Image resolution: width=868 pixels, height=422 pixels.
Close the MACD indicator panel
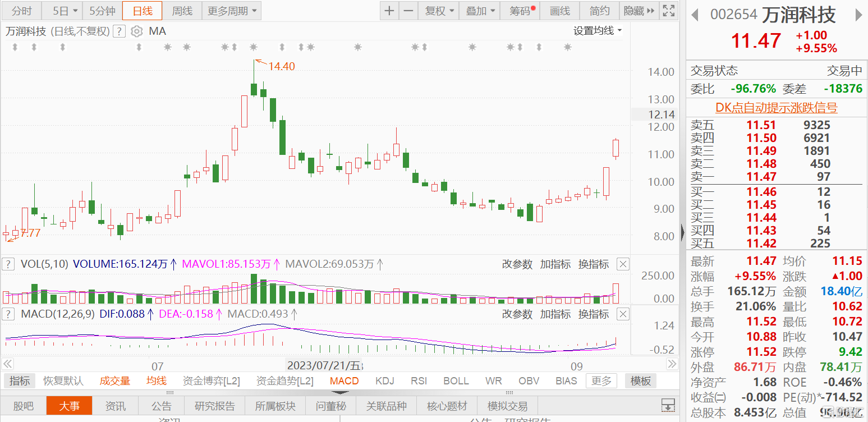[623, 314]
